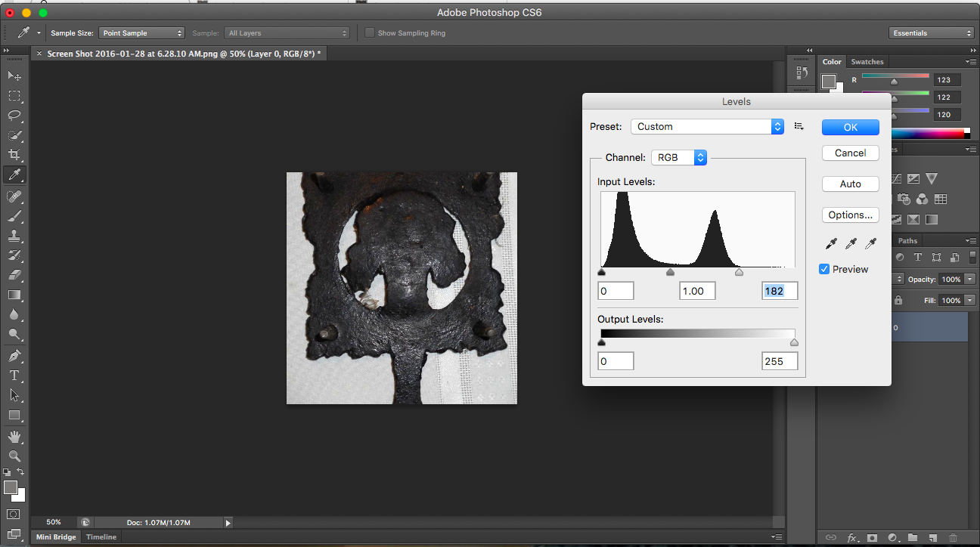
Task: Select the Zoom tool
Action: coord(14,456)
